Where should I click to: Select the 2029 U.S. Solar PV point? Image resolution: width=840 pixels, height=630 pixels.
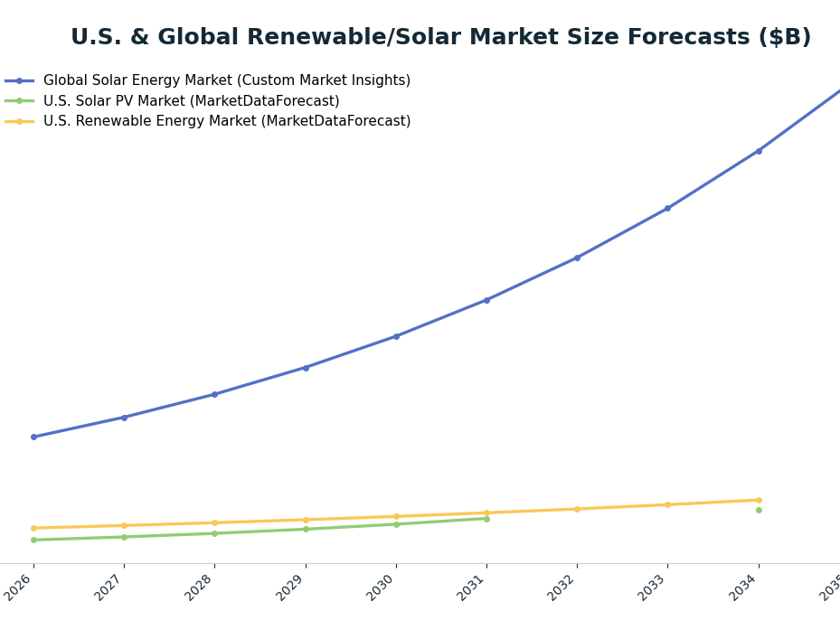pos(306,530)
